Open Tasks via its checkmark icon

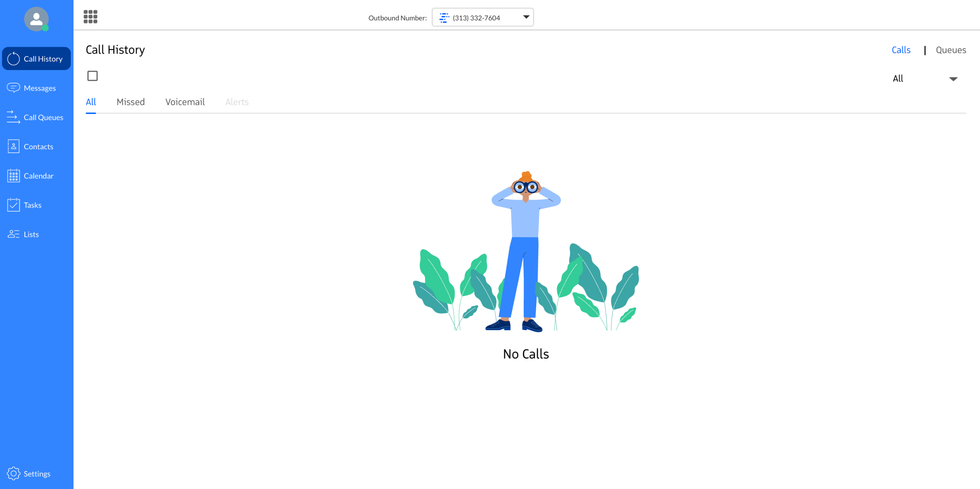13,205
